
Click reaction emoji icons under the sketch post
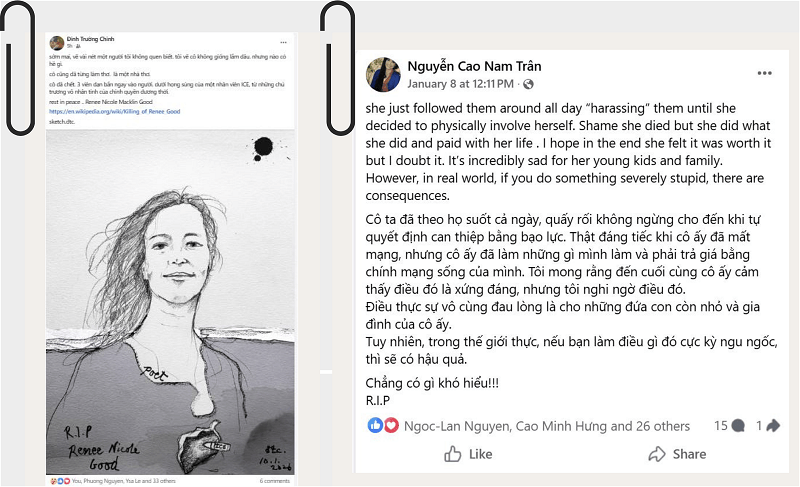click(54, 481)
